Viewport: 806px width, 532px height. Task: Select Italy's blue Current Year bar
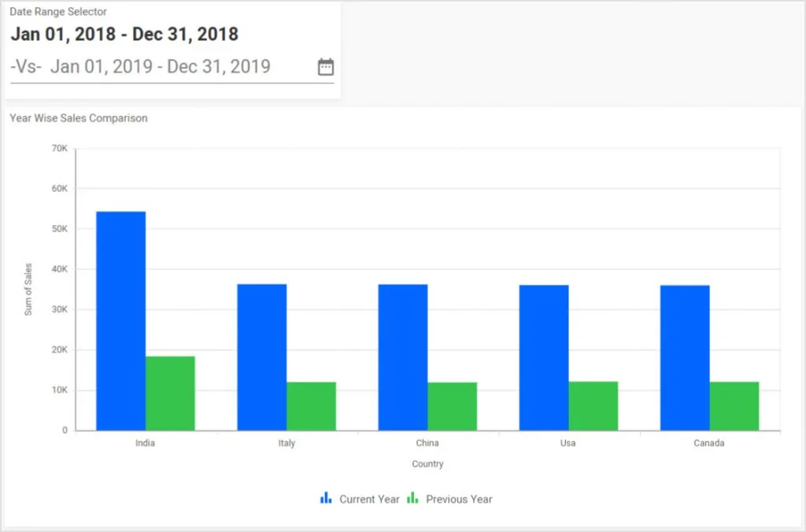tap(262, 357)
